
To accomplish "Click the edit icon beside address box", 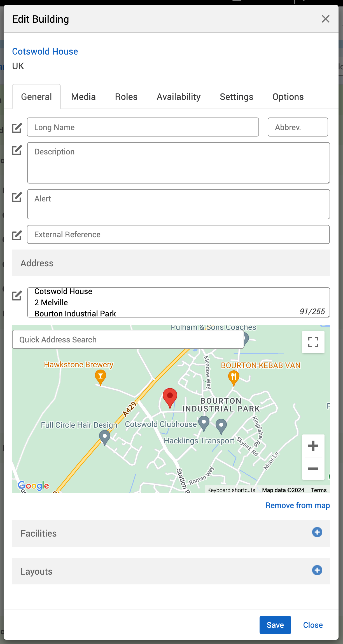I will point(17,296).
